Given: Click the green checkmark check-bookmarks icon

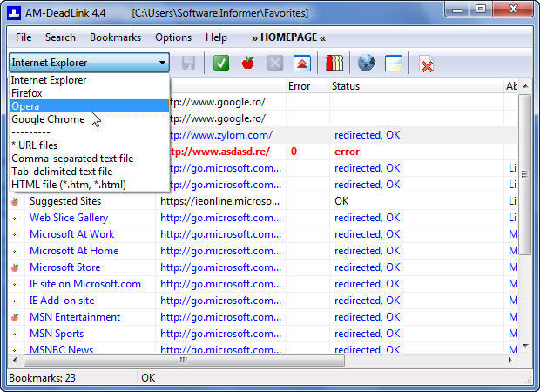Looking at the screenshot, I should point(221,64).
